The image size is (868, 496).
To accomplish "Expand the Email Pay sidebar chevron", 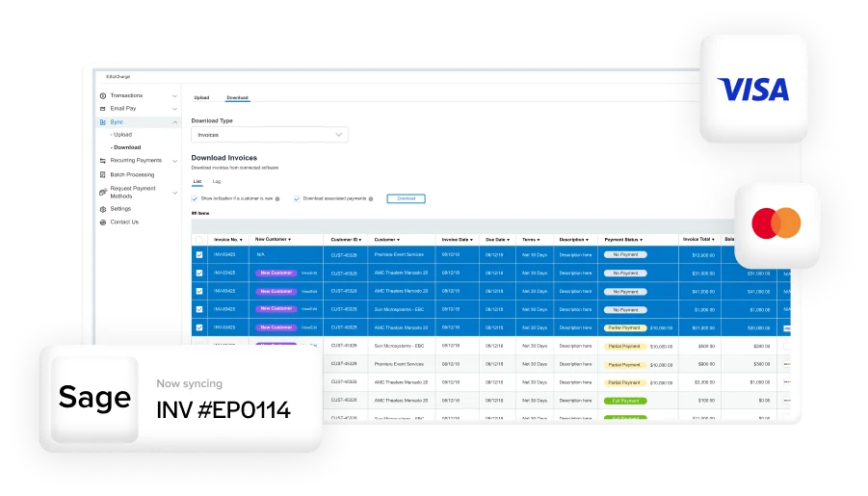I will (x=174, y=109).
